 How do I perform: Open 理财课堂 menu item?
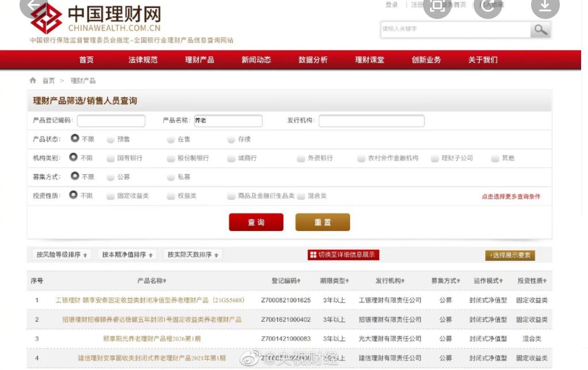[x=370, y=60]
